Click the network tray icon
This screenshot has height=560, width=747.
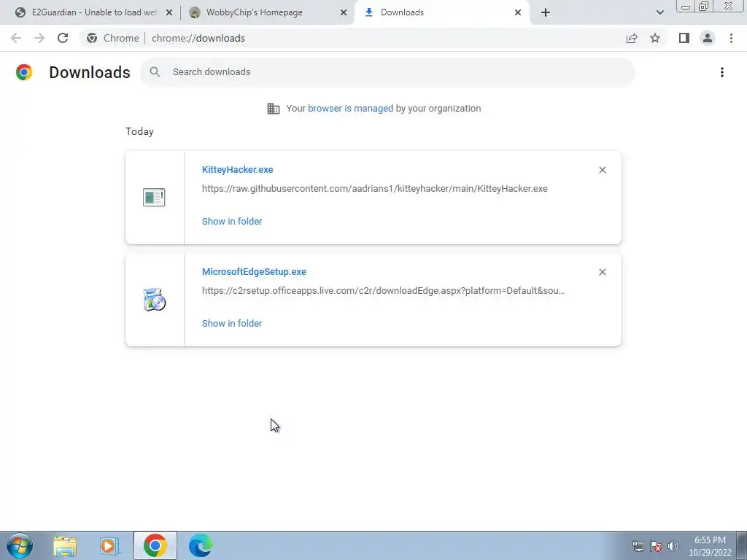pyautogui.click(x=638, y=545)
